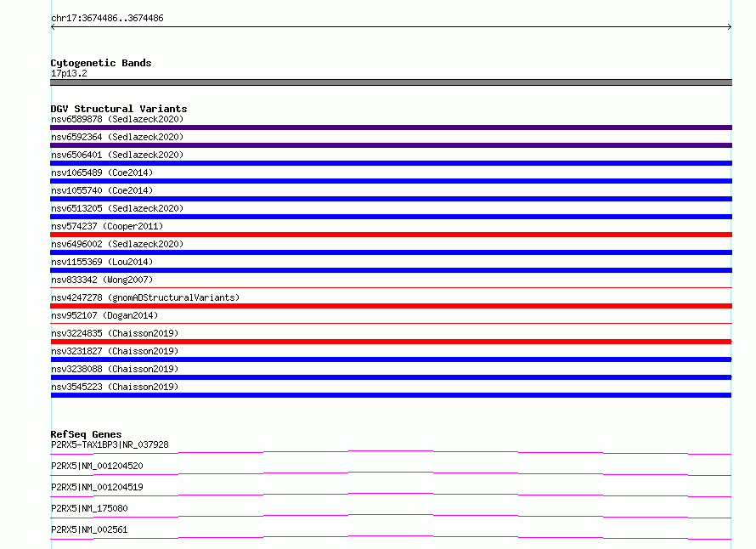This screenshot has height=549, width=756.
Task: Open variant nsv1055740 (Coe2014) label
Action: click(102, 190)
